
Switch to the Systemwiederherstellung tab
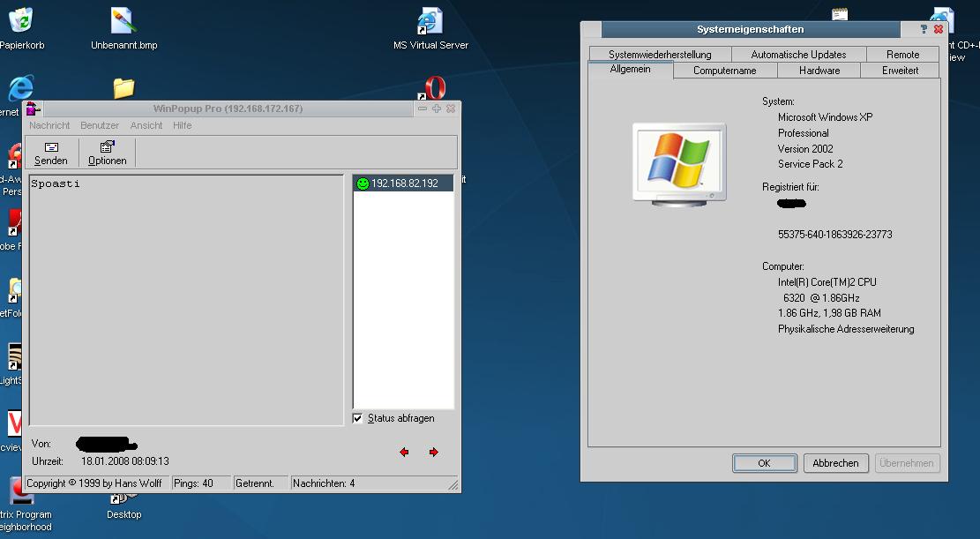(660, 55)
